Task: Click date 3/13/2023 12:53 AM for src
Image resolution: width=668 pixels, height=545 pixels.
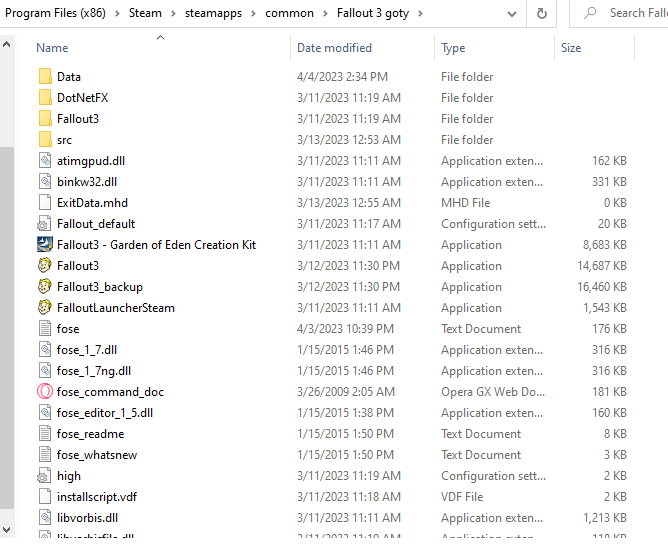Action: [x=348, y=140]
